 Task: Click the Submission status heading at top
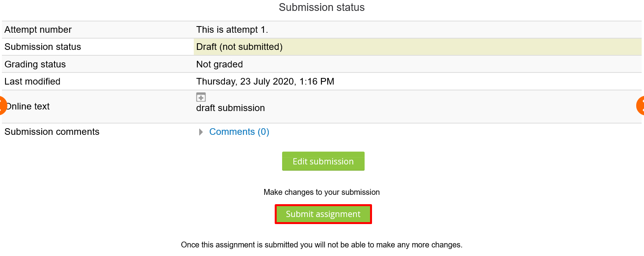click(321, 7)
